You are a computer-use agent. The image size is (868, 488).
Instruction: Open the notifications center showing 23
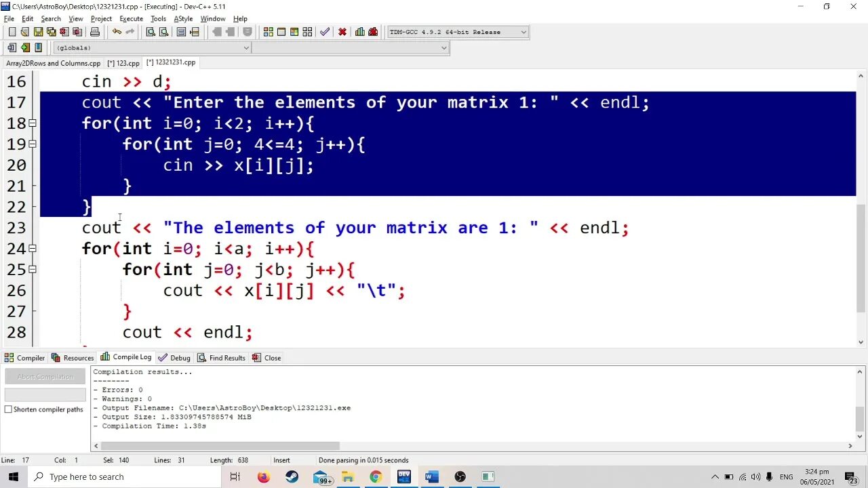850,477
